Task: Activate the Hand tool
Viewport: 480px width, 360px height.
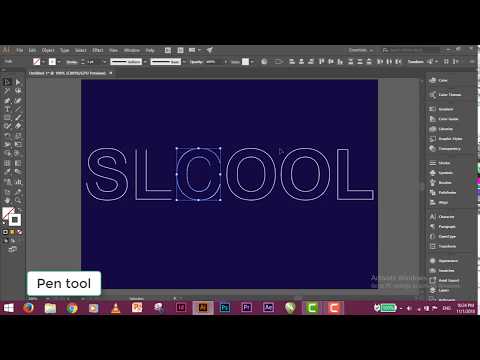Action: (7, 201)
